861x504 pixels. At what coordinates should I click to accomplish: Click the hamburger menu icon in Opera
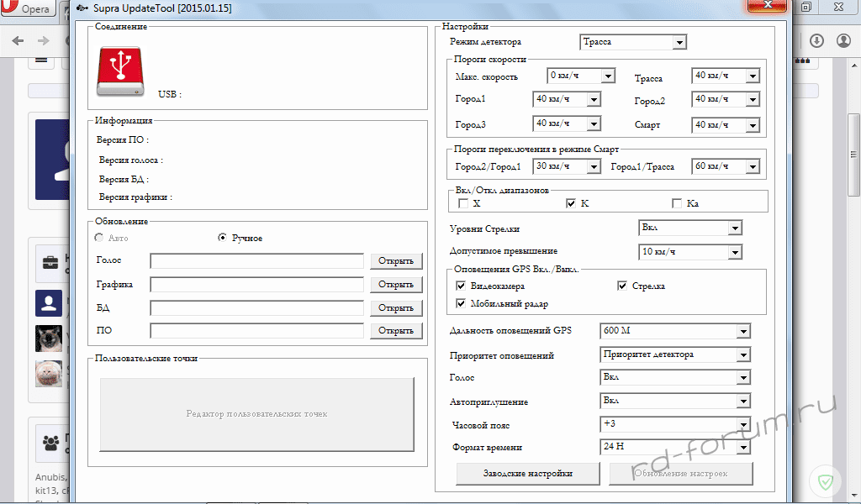41,60
